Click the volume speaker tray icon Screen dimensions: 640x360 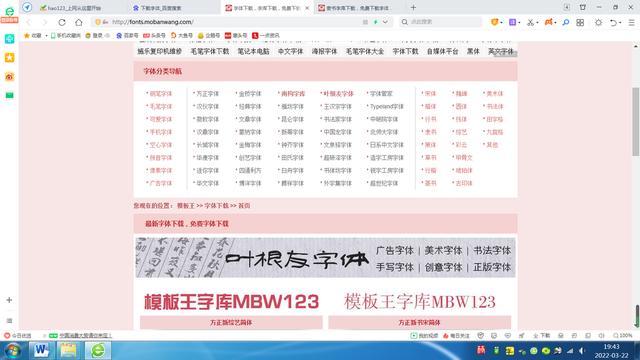pyautogui.click(x=582, y=351)
